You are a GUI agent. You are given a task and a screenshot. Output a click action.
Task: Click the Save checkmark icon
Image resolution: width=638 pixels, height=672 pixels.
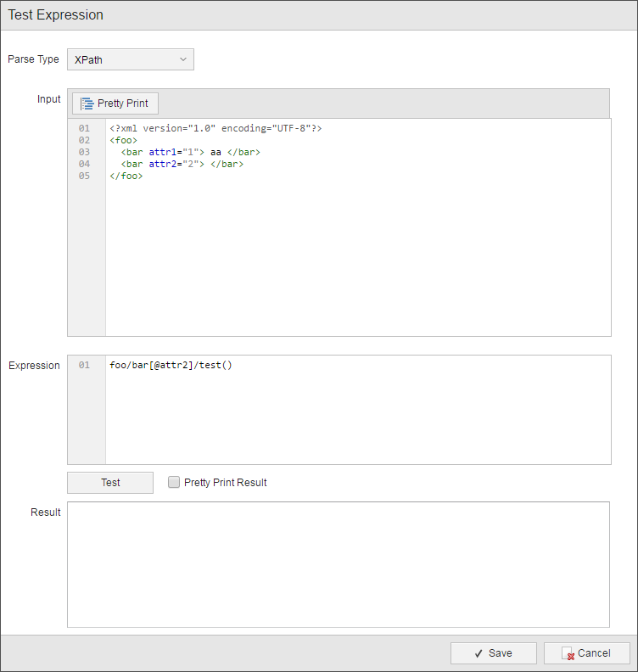click(478, 653)
